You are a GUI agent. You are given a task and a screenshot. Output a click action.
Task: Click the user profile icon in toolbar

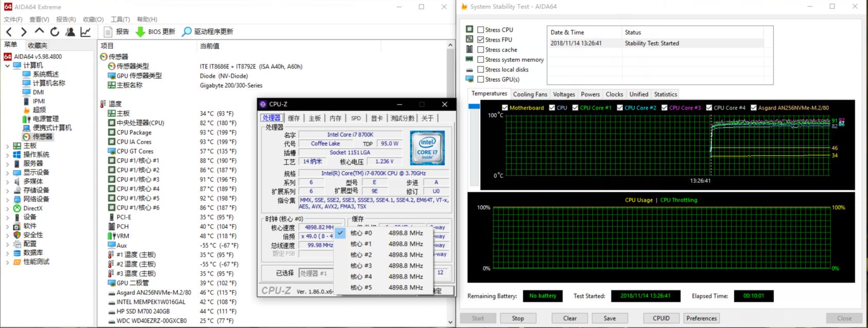70,32
